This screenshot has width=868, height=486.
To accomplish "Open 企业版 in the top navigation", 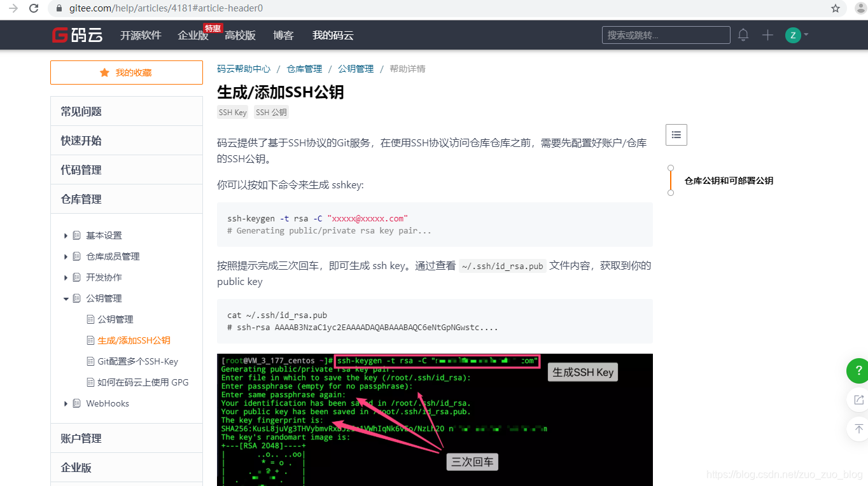I will tap(193, 35).
